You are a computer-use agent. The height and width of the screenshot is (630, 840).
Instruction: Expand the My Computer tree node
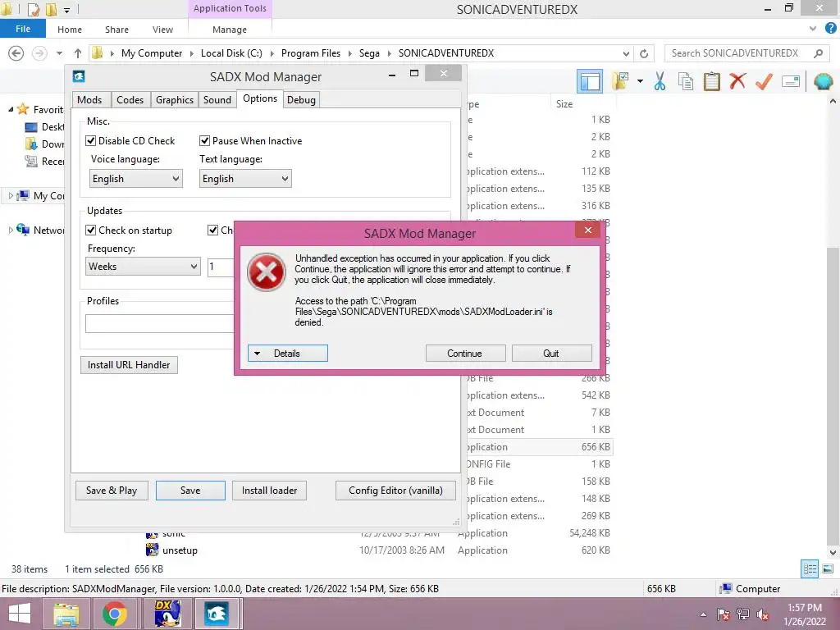11,196
